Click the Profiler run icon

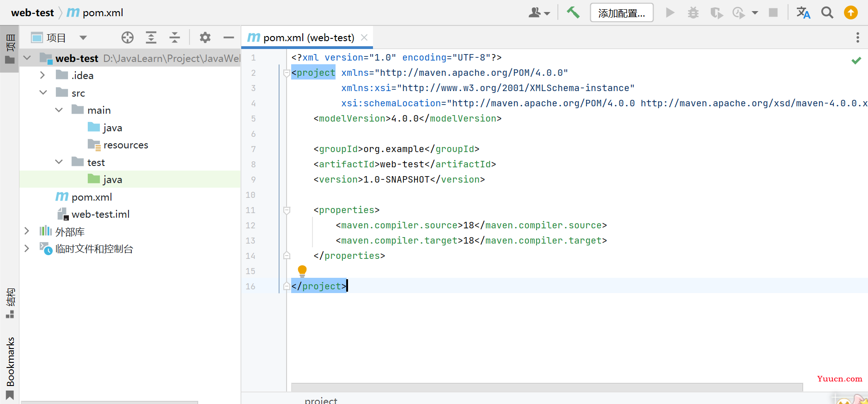739,12
